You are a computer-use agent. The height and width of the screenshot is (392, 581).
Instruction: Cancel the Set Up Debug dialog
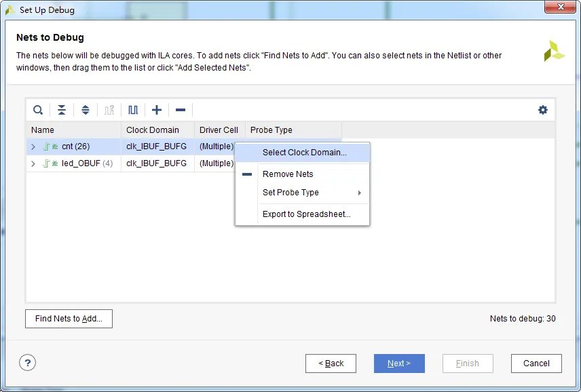pos(536,364)
